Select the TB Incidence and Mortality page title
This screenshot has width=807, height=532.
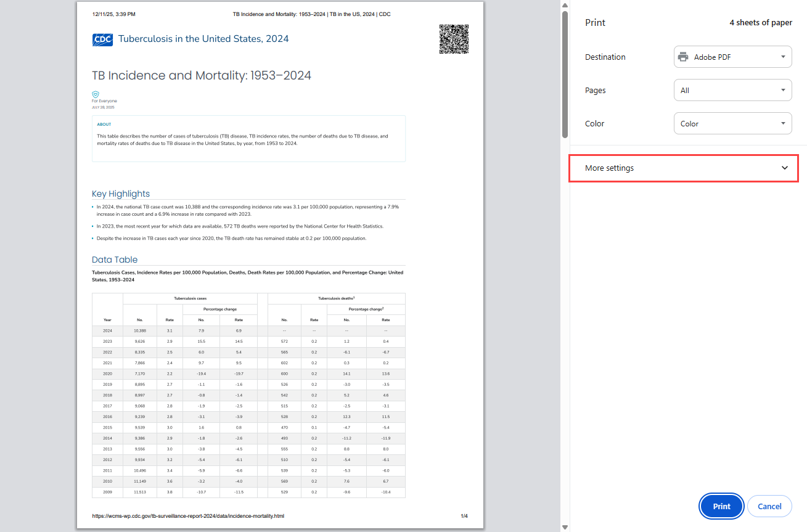201,75
